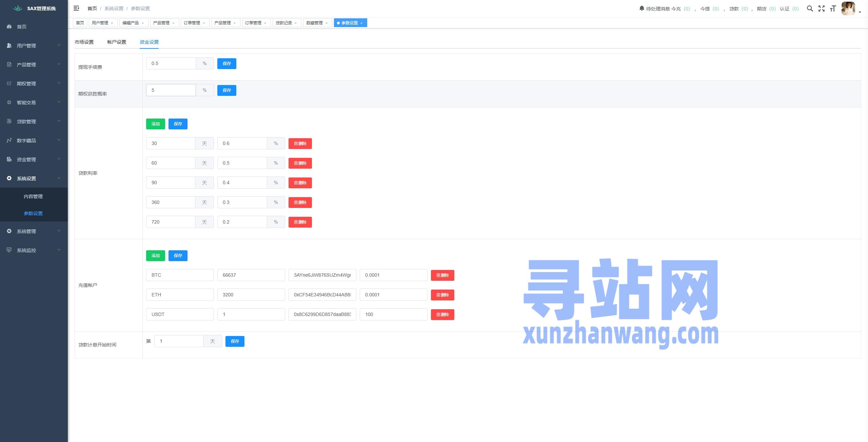The height and width of the screenshot is (442, 868).
Task: Expand 数字藏品 sidebar menu chevron
Action: [x=59, y=140]
